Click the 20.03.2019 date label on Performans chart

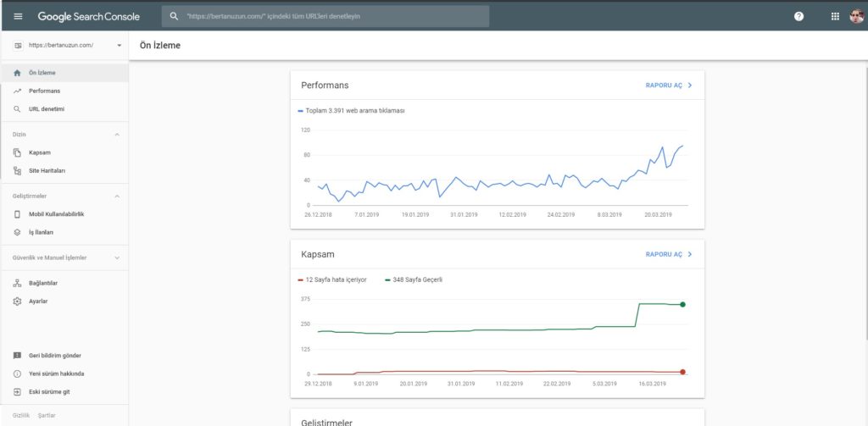(658, 214)
